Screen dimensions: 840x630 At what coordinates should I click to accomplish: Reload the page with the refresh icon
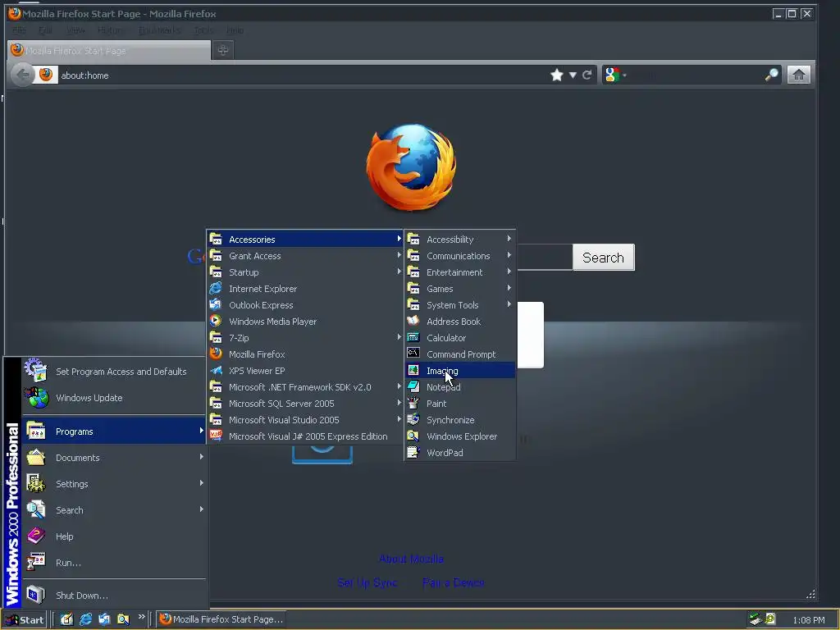tap(587, 75)
